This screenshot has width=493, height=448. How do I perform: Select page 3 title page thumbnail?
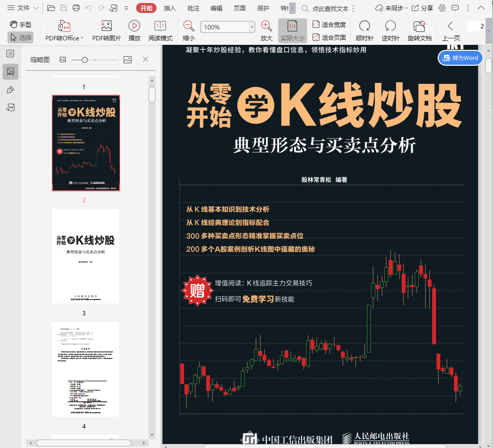(86, 256)
